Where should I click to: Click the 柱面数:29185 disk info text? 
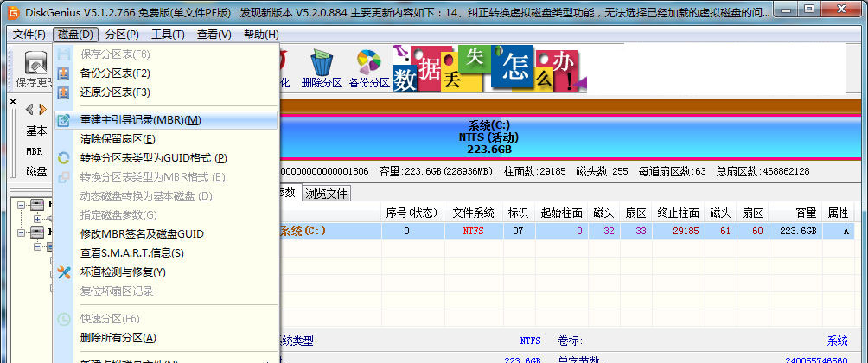pos(534,171)
